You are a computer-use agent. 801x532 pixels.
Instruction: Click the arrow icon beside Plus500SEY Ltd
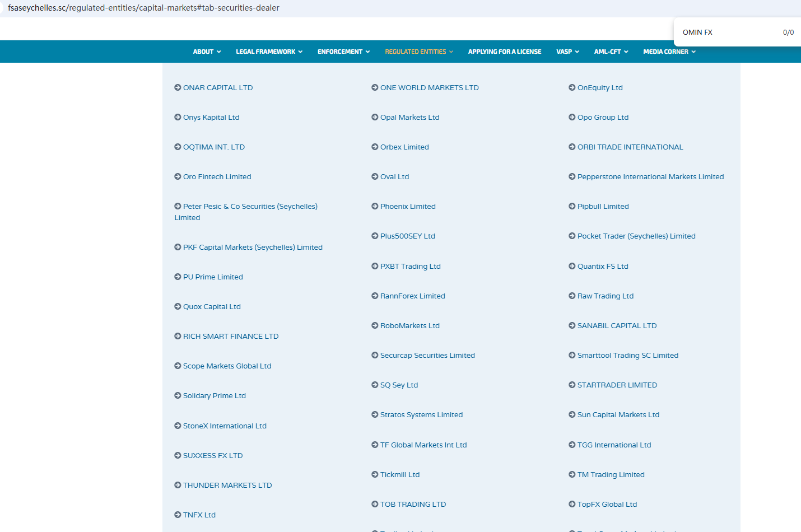375,236
